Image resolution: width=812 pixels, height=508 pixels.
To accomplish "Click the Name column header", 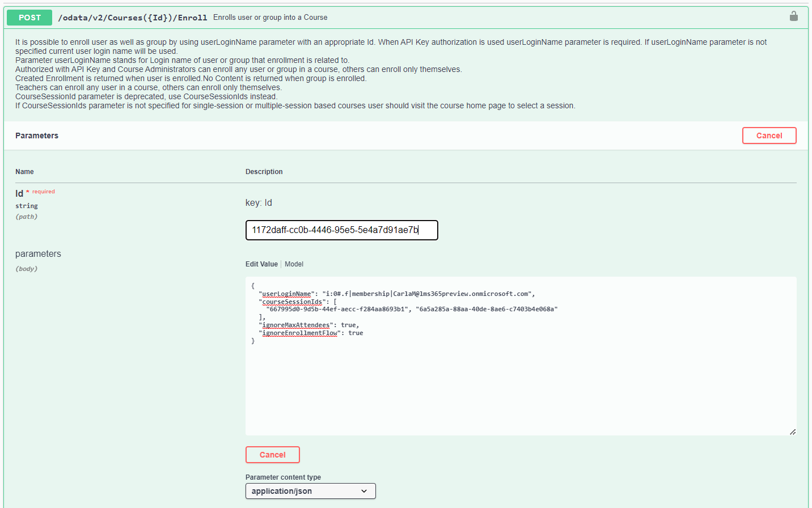I will click(x=24, y=172).
